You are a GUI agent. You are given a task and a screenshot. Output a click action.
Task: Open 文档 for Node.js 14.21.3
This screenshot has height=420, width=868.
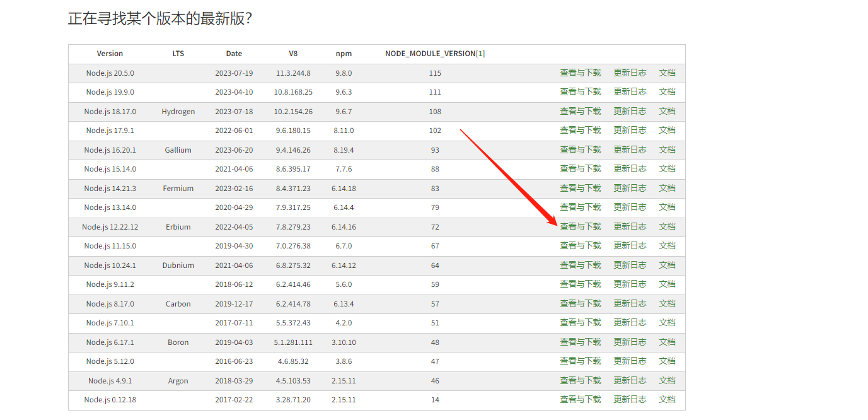coord(667,188)
